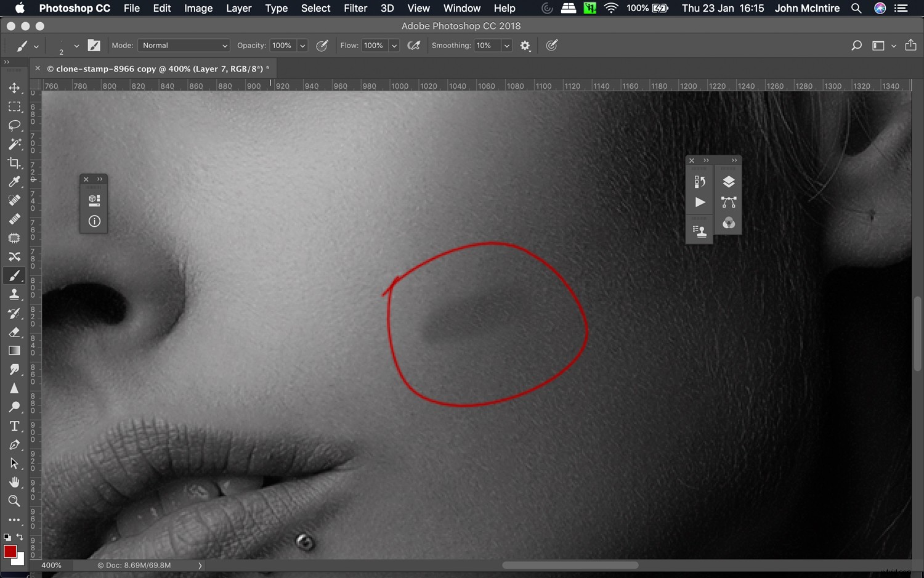Image resolution: width=924 pixels, height=578 pixels.
Task: Enable airbrush mode in the options bar
Action: coord(413,45)
